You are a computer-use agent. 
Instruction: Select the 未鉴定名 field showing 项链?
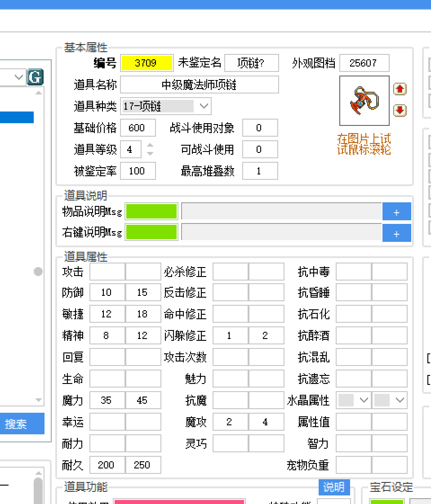point(251,63)
